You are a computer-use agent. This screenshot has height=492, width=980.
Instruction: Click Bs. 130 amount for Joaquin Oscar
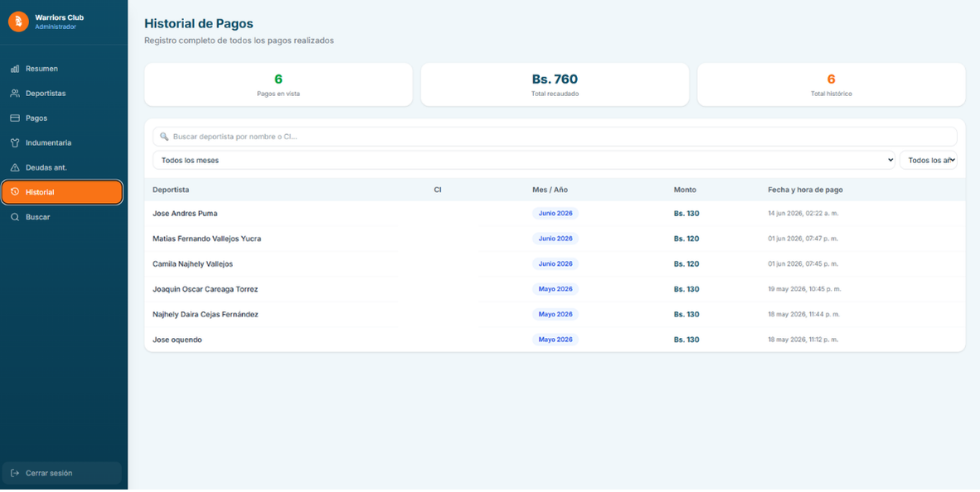click(686, 289)
